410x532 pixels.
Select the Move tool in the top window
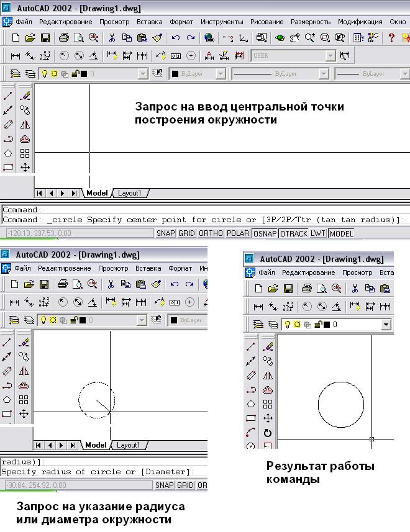(x=25, y=167)
